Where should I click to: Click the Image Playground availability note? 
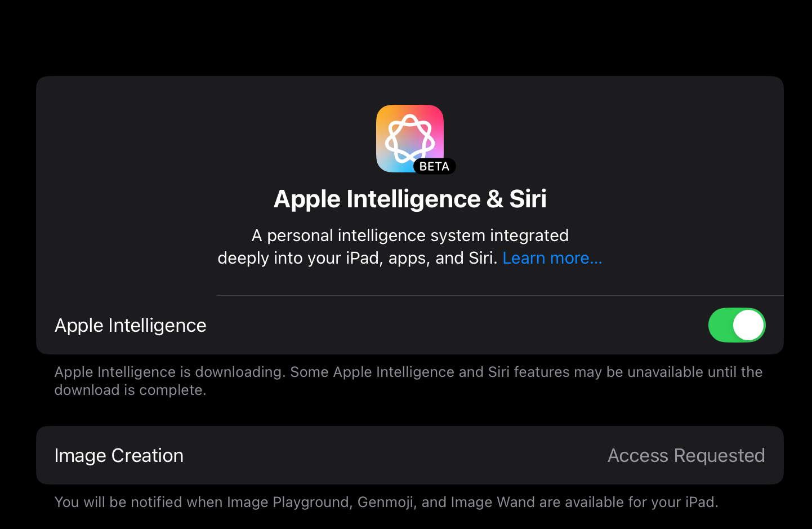coord(386,502)
